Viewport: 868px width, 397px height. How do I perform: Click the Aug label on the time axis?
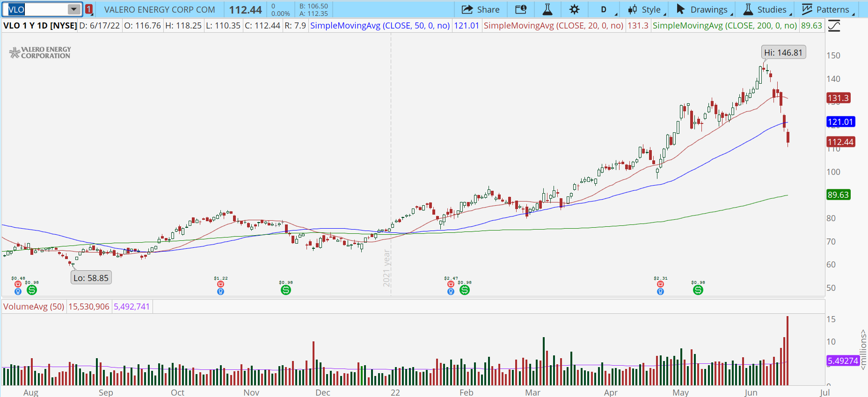pyautogui.click(x=31, y=393)
